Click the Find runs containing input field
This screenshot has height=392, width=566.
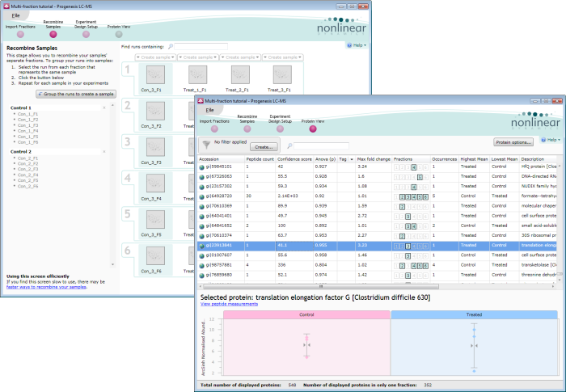pyautogui.click(x=201, y=47)
